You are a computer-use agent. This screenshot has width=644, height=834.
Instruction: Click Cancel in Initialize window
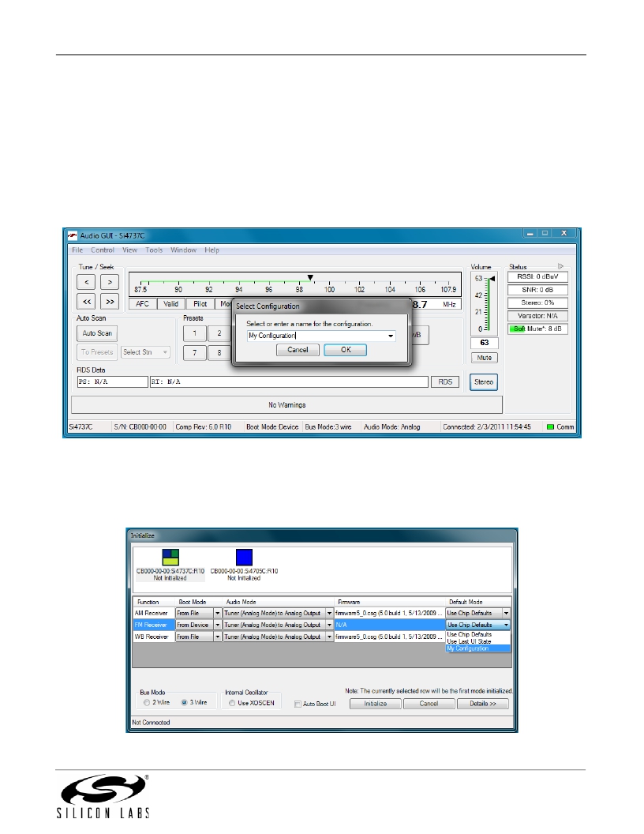click(429, 704)
